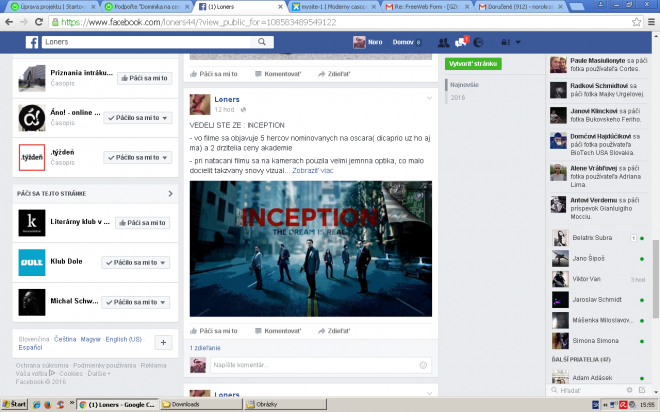
Task: Bookmark this page with star icon
Action: (x=636, y=22)
